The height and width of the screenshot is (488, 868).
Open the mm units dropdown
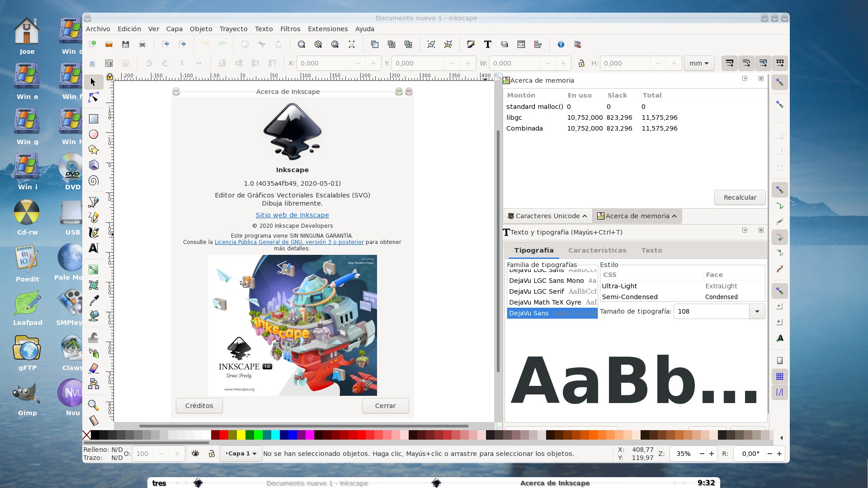[x=699, y=63]
